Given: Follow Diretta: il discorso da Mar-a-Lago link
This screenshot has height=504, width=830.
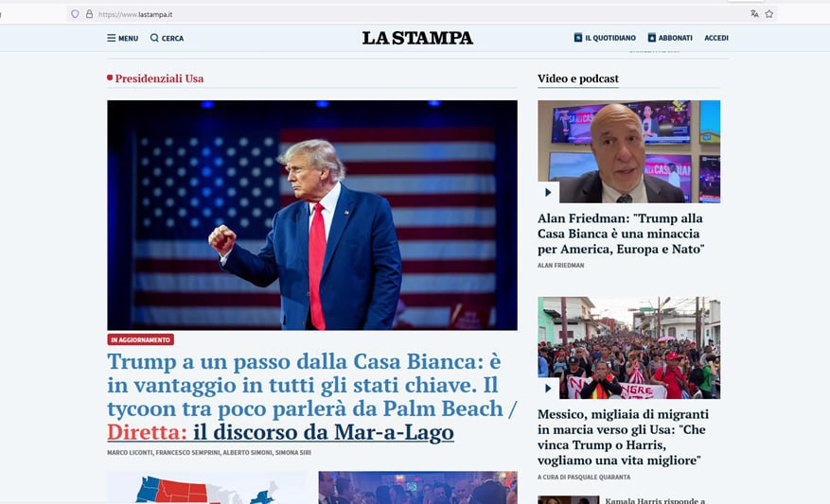Looking at the screenshot, I should 280,432.
